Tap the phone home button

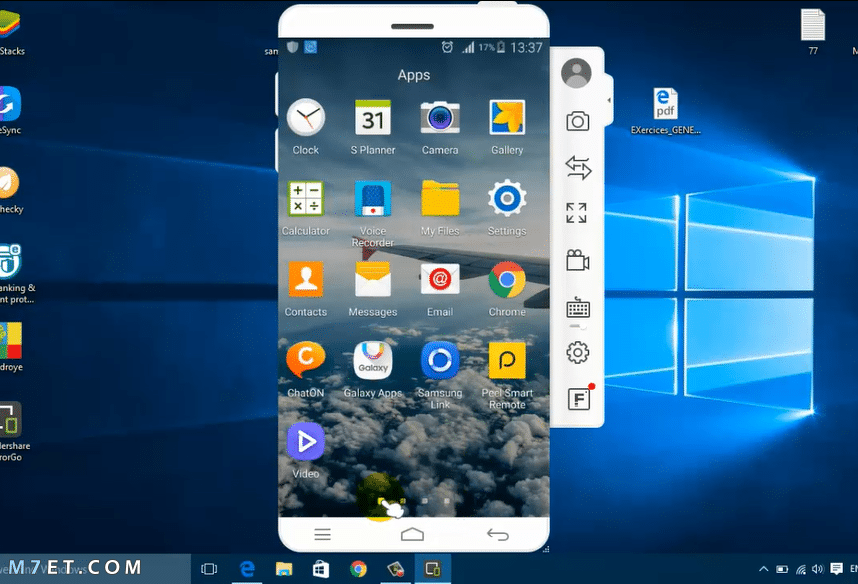(412, 534)
